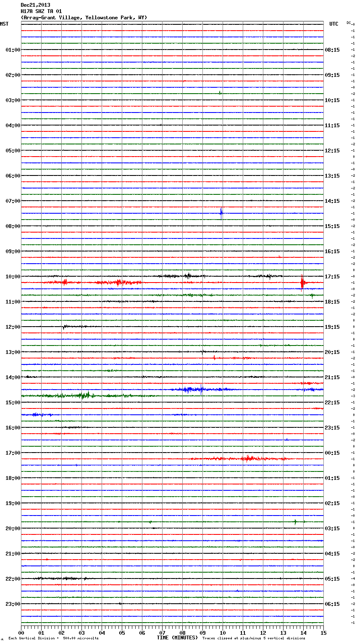Select the station code H17A SHZ TA 01
This screenshot has width=357, height=644.
point(41,11)
